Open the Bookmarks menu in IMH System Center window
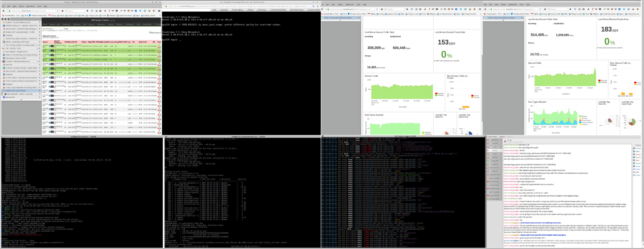 tap(30, 6)
